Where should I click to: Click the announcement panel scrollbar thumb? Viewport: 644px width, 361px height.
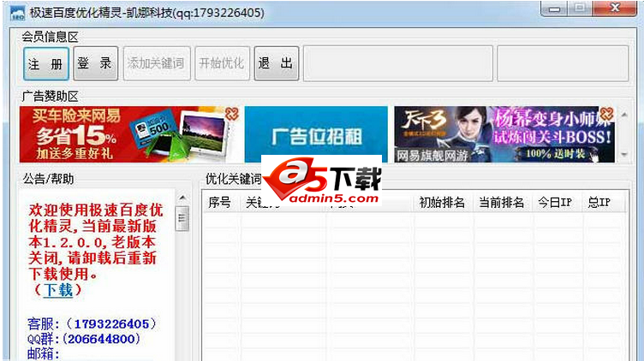point(182,218)
